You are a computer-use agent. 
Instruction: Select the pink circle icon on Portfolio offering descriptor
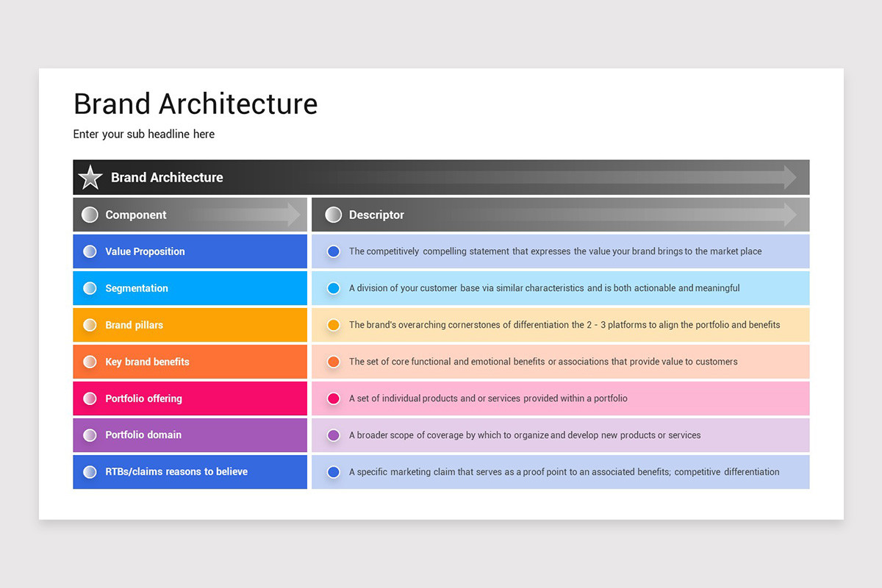coord(333,398)
